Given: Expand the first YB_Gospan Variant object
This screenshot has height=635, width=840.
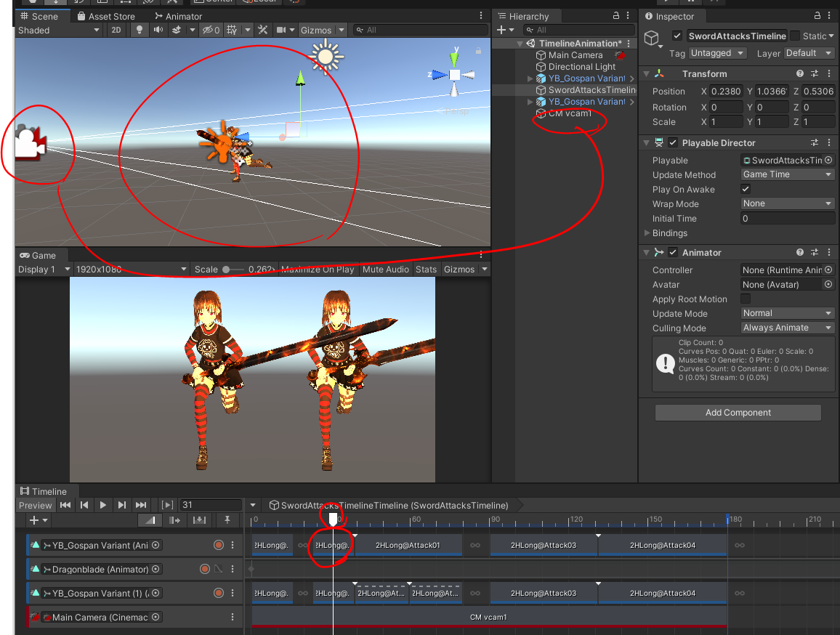Looking at the screenshot, I should click(x=530, y=78).
